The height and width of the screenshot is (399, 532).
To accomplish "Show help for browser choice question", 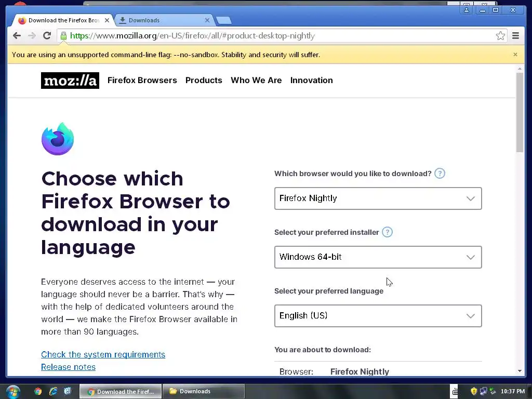I will [x=440, y=174].
